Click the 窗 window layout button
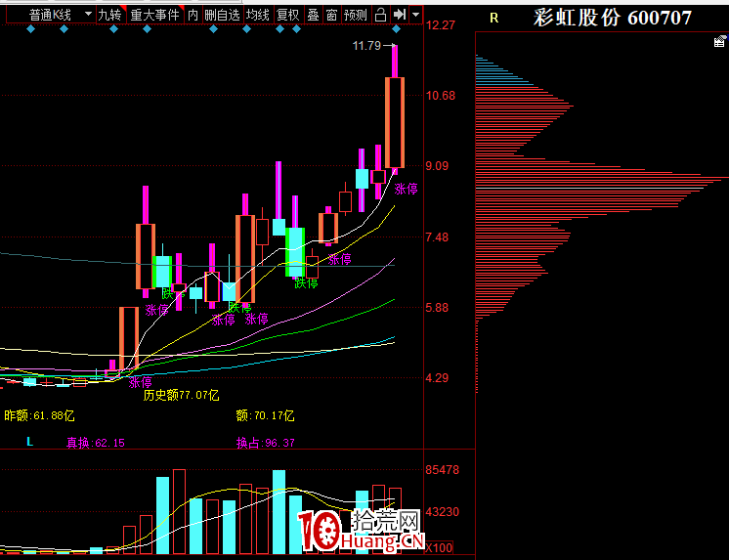This screenshot has width=729, height=560. pyautogui.click(x=331, y=15)
